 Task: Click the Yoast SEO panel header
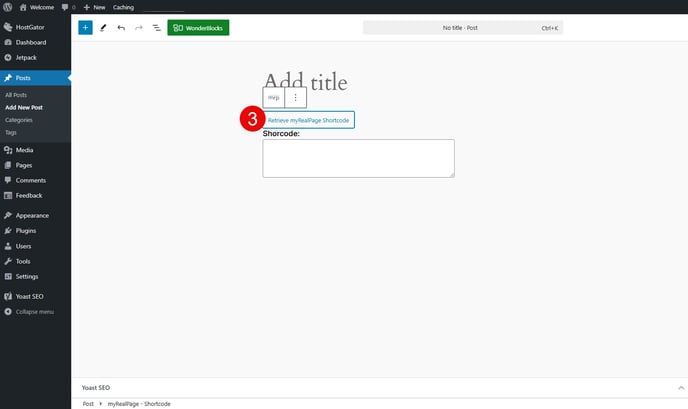pyautogui.click(x=380, y=388)
